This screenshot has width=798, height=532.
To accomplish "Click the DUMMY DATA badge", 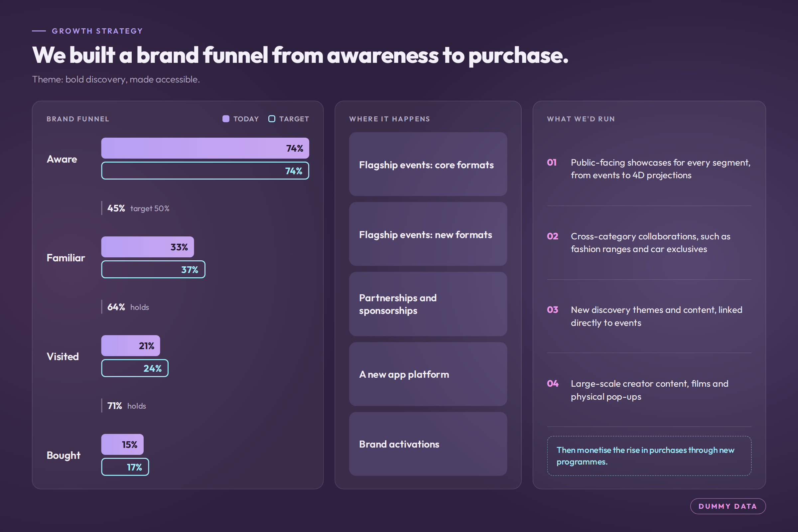I will point(728,506).
